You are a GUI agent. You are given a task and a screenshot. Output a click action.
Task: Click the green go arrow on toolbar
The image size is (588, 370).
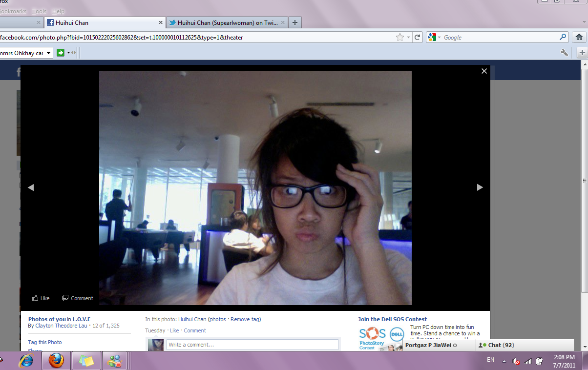coord(61,53)
